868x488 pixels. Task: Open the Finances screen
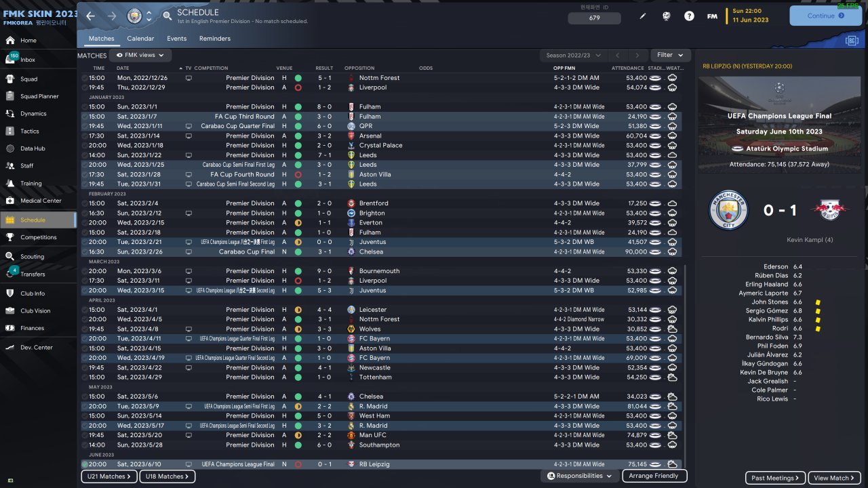pyautogui.click(x=38, y=328)
